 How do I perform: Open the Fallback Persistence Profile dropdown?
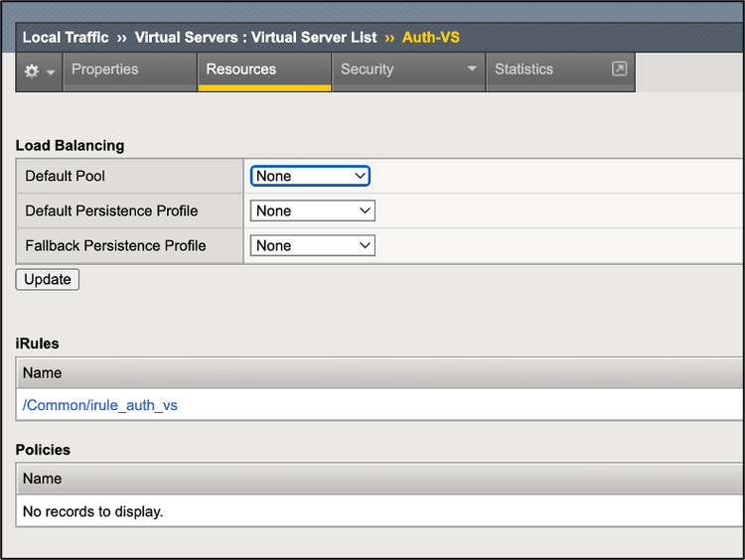coord(312,245)
